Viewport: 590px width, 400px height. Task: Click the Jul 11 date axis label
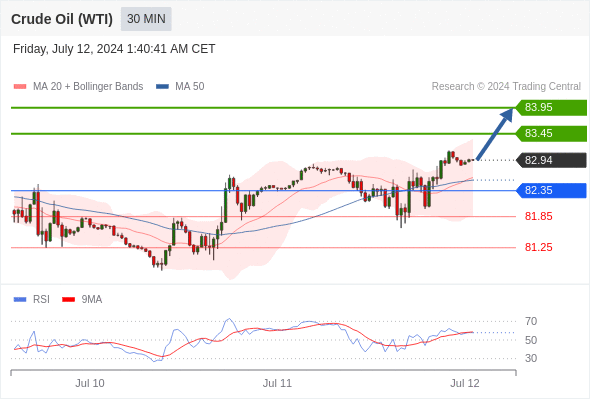click(x=277, y=383)
